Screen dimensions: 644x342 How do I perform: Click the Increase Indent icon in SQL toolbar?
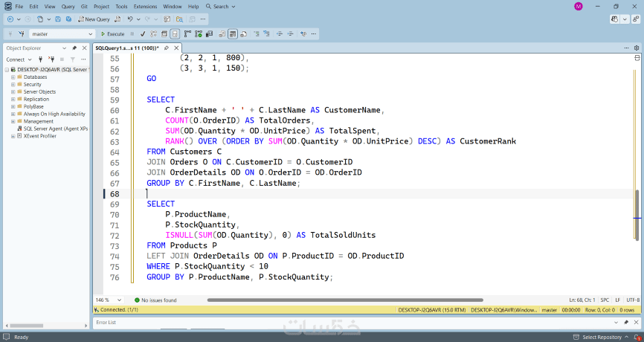pos(291,34)
